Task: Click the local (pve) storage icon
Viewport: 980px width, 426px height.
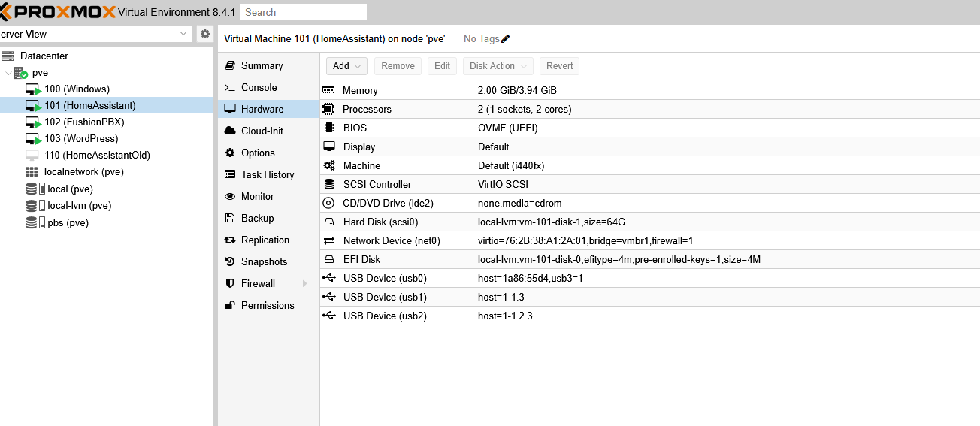Action: tap(35, 189)
